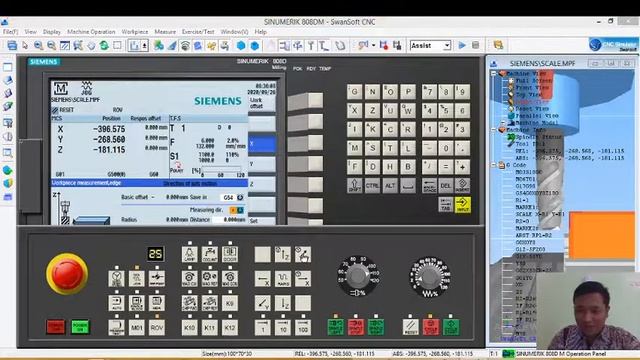The height and width of the screenshot is (360, 640).
Task: Click the zoom out magnifier toolbar icon
Action: tap(51, 45)
